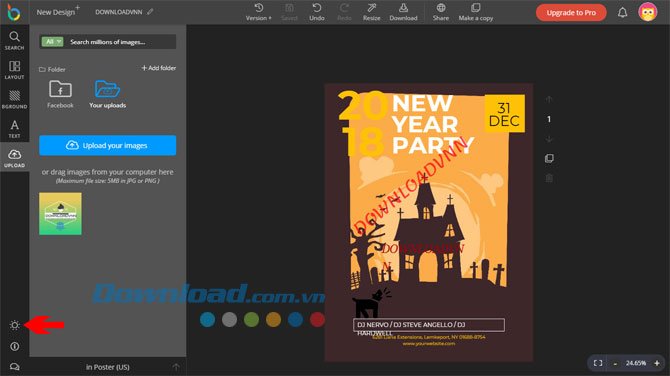Open the Your uploads folder
This screenshot has width=670, height=376.
[x=108, y=94]
